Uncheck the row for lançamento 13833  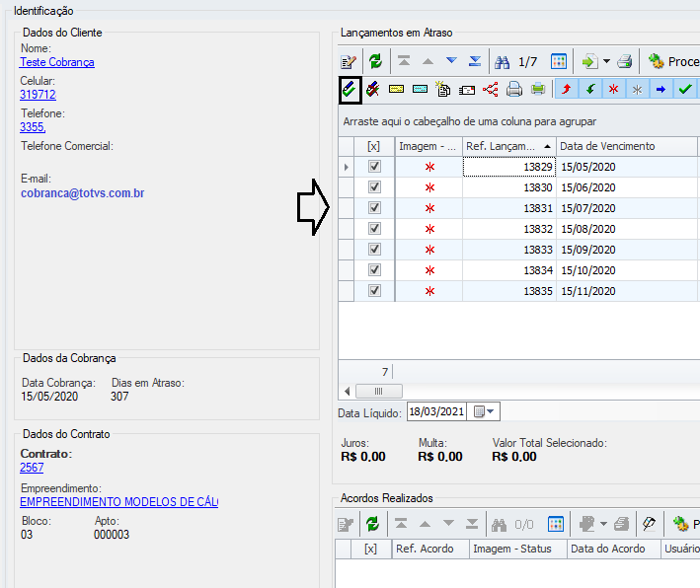point(374,249)
